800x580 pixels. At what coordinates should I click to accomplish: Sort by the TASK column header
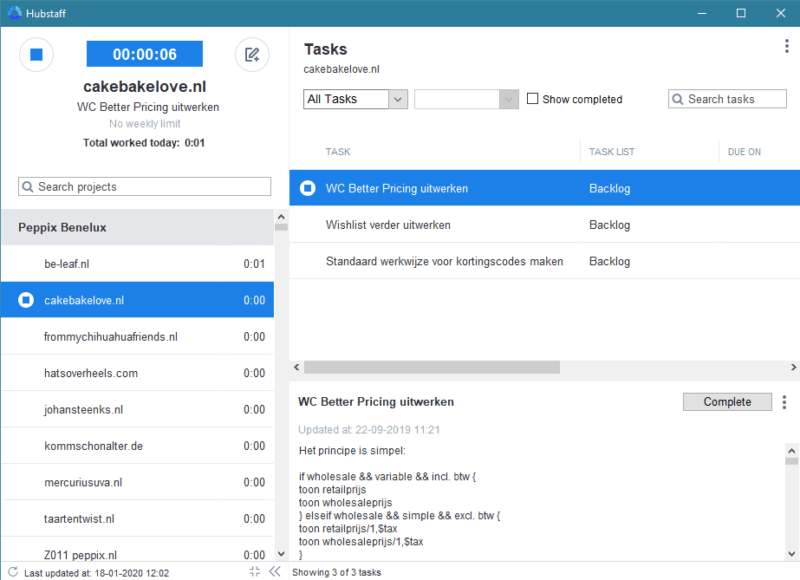(338, 152)
